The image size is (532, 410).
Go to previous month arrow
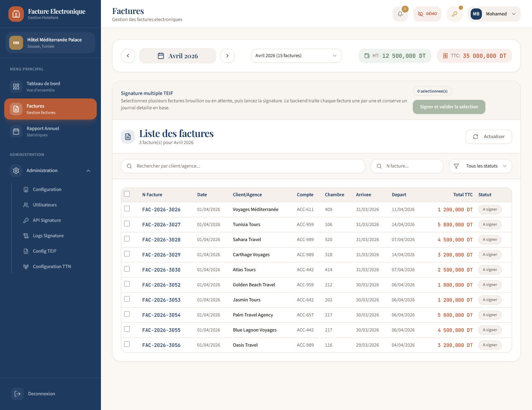point(128,56)
